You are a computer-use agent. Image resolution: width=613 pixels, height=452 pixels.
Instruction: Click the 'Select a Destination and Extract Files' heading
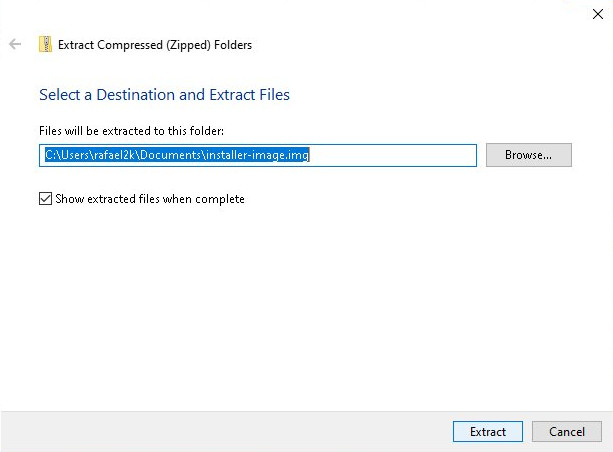(x=164, y=95)
